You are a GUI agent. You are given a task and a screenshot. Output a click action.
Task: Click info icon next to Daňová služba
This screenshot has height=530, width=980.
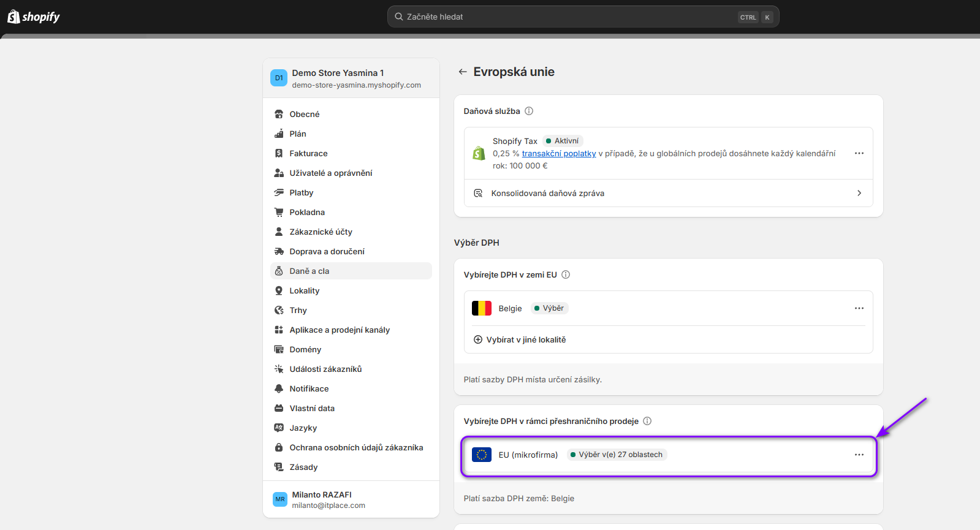point(529,111)
